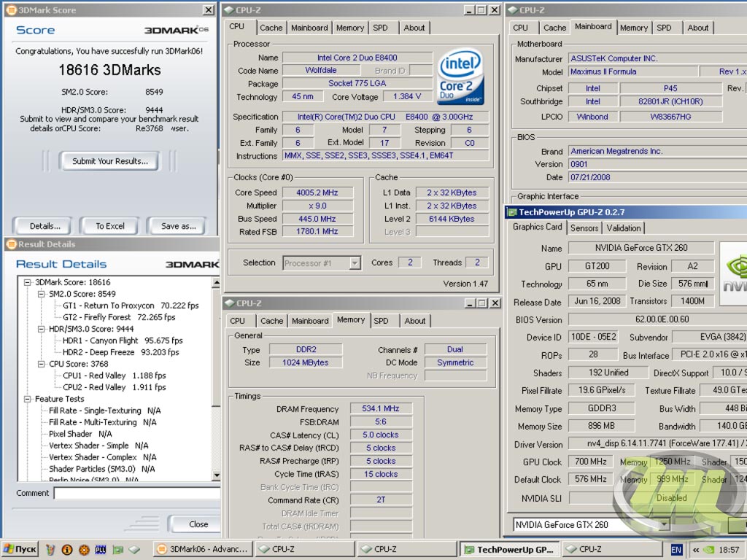Screen dimensions: 747x560
Task: Click title icon of CPU-Z processor window
Action: coord(228,10)
